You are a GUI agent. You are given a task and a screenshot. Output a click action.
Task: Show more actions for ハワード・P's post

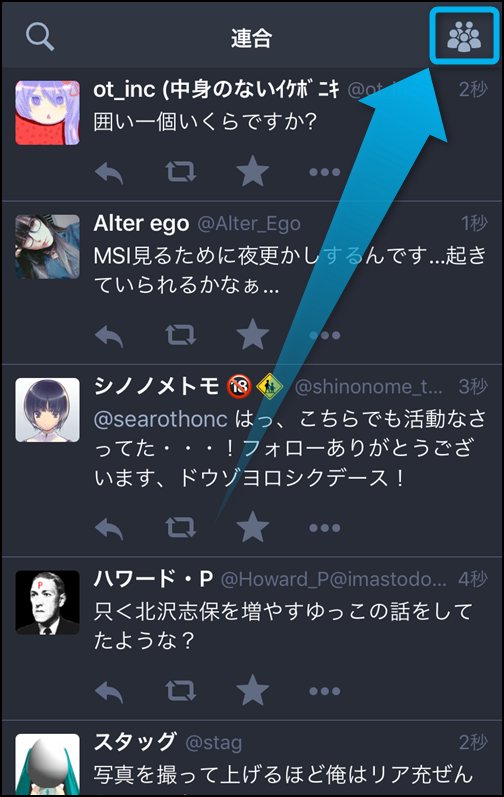[x=325, y=691]
